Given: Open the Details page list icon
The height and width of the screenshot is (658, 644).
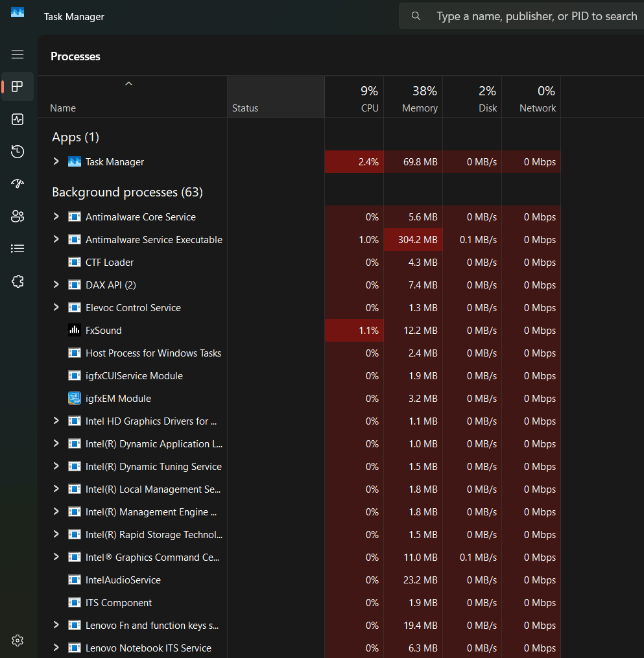Looking at the screenshot, I should click(x=18, y=249).
